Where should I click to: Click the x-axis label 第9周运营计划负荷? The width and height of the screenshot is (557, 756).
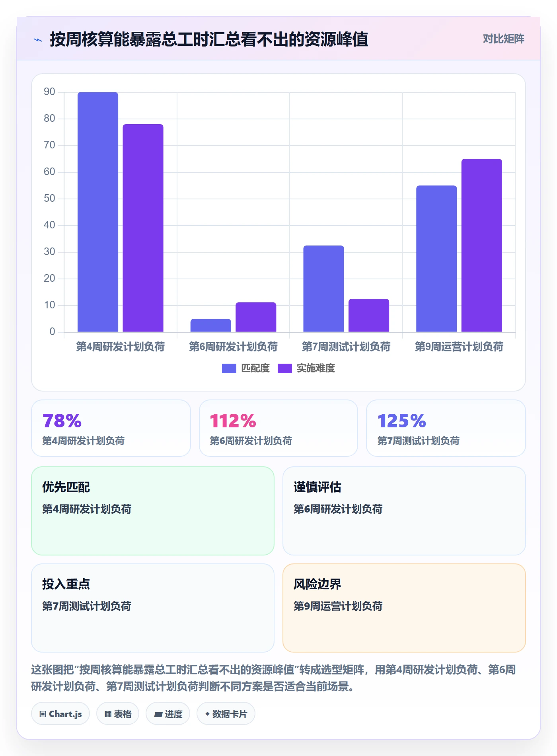[459, 347]
